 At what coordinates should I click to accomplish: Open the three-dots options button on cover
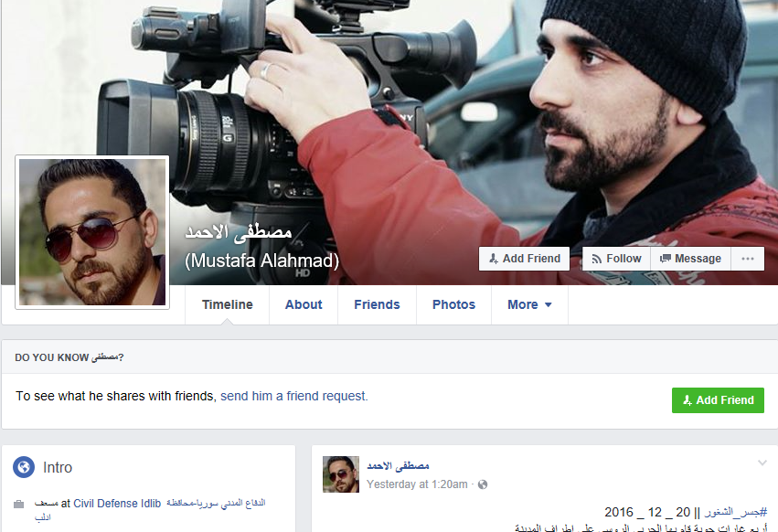pyautogui.click(x=747, y=259)
